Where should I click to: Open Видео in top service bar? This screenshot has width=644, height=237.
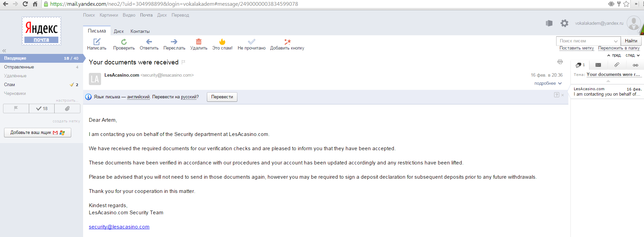point(129,15)
